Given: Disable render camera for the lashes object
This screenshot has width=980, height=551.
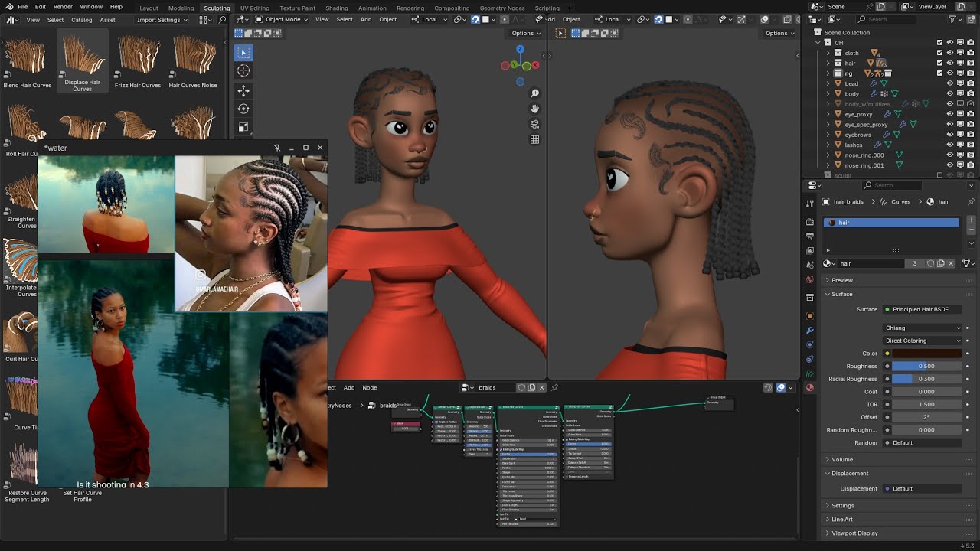Looking at the screenshot, I should click(970, 145).
